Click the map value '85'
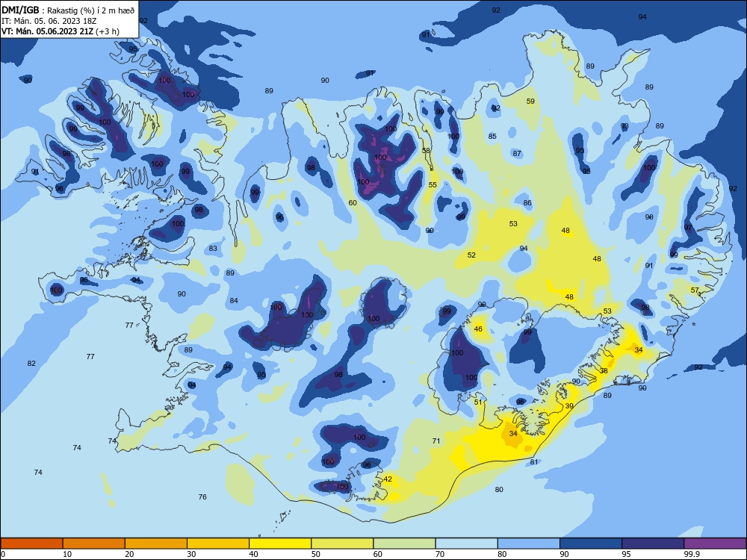Screen dimensions: 747x560 (492, 136)
